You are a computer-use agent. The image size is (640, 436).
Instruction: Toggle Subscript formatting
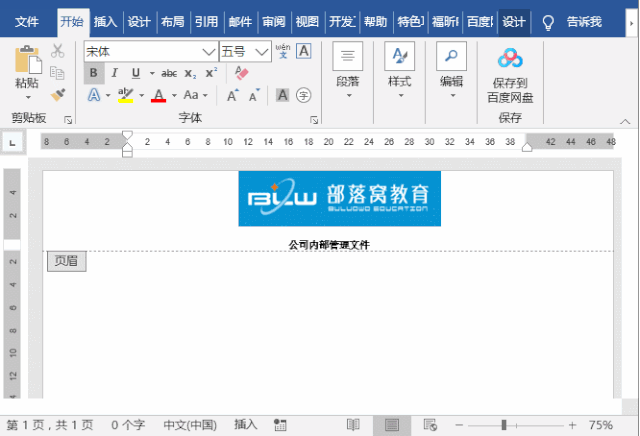click(x=190, y=73)
